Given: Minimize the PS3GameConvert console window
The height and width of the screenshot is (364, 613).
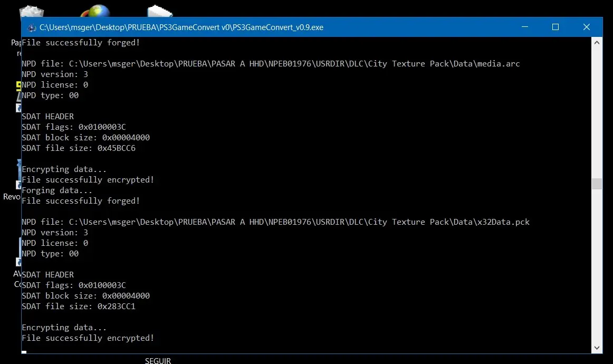Looking at the screenshot, I should 525,27.
